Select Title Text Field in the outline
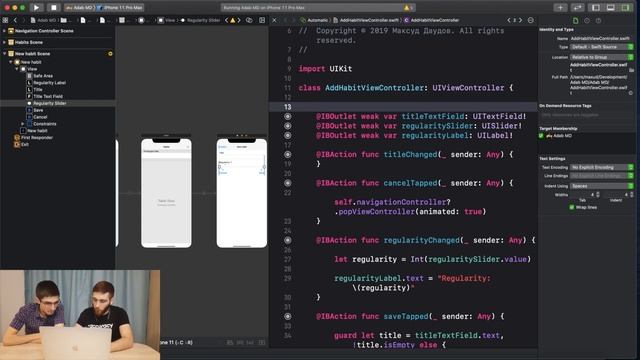Viewport: 640px width, 360px height. (48, 96)
